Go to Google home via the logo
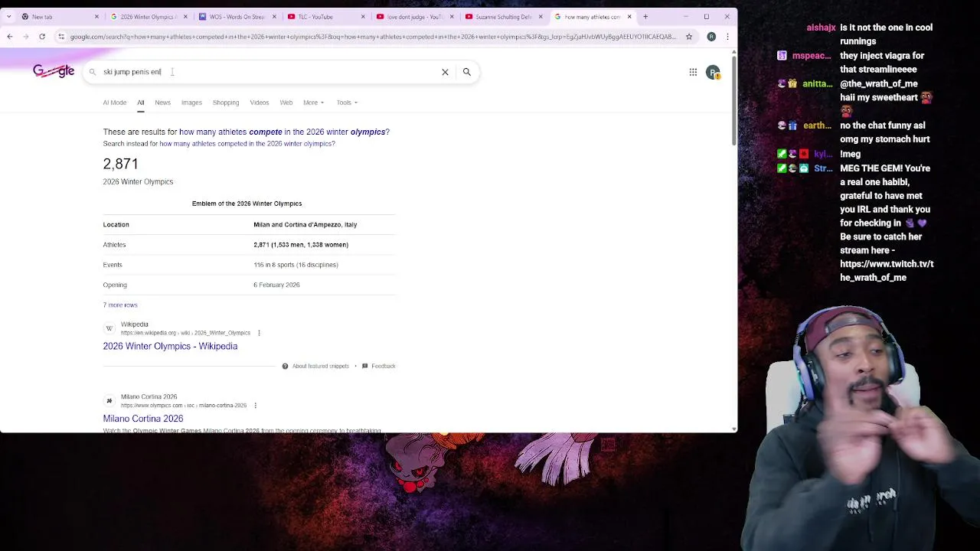Image resolution: width=980 pixels, height=551 pixels. click(x=54, y=71)
